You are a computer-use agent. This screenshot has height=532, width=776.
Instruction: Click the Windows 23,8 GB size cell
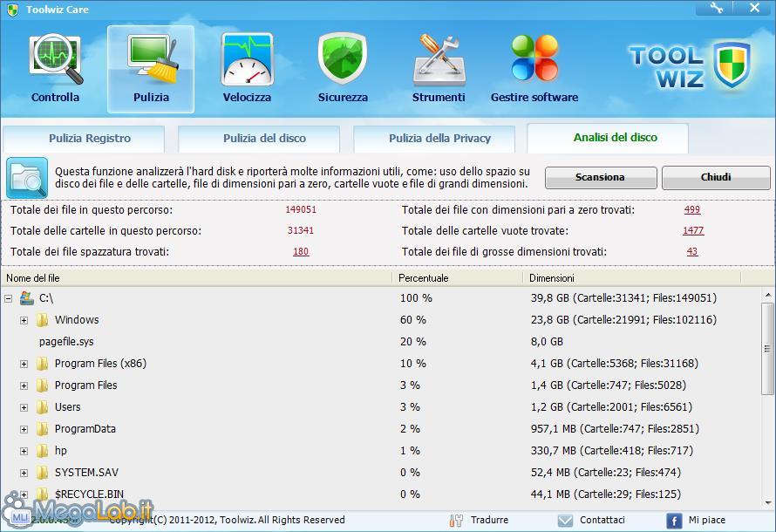click(623, 320)
